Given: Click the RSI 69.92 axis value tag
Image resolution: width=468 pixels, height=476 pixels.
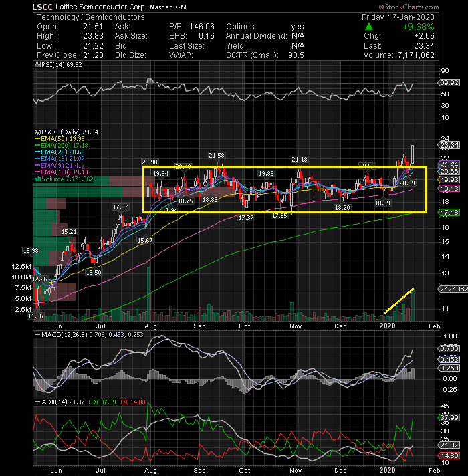Looking at the screenshot, I should click(x=449, y=83).
